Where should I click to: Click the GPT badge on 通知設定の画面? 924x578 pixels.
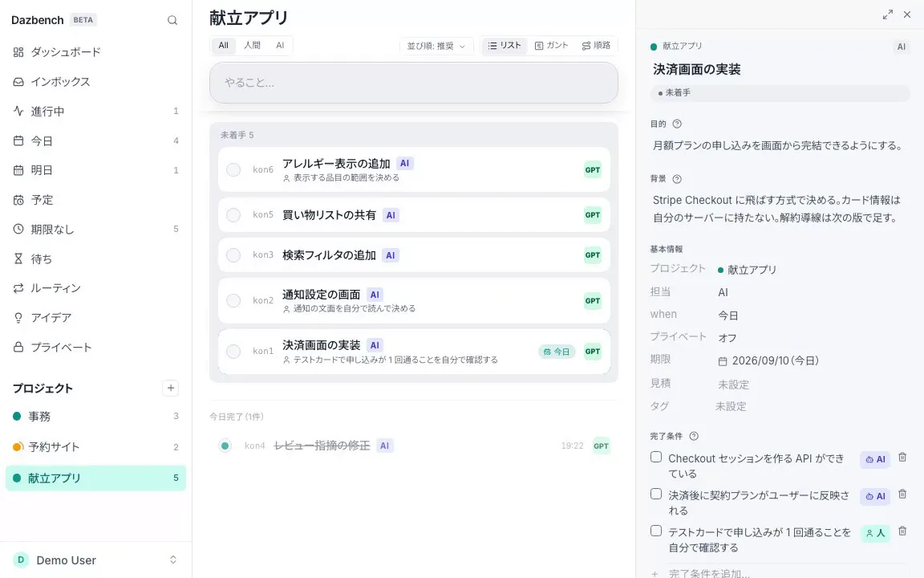point(592,301)
